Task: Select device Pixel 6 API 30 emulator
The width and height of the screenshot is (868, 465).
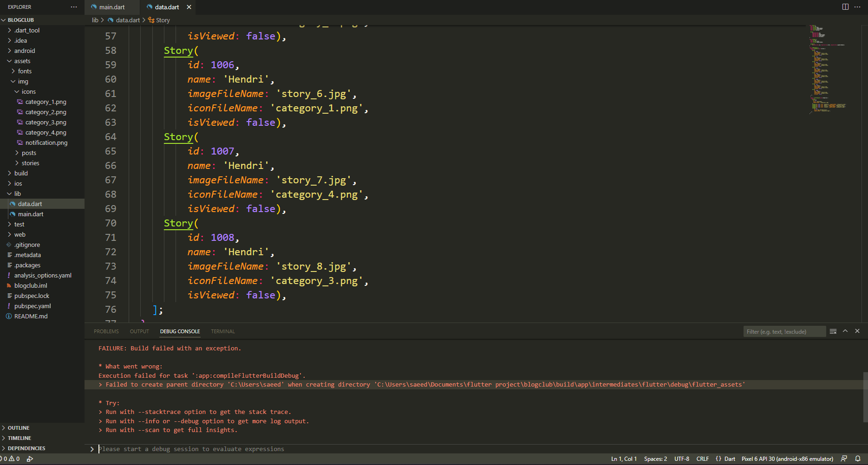Action: pos(787,459)
